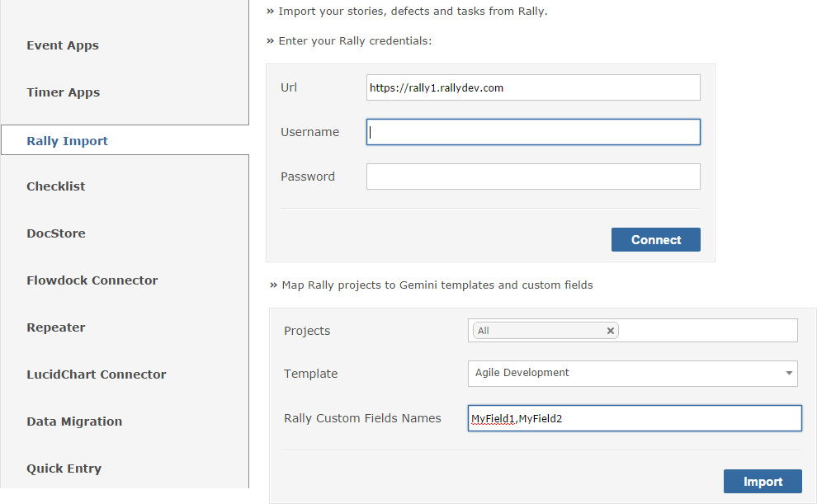817x504 pixels.
Task: Focus the Rally Custom Fields Names input
Action: pos(635,418)
